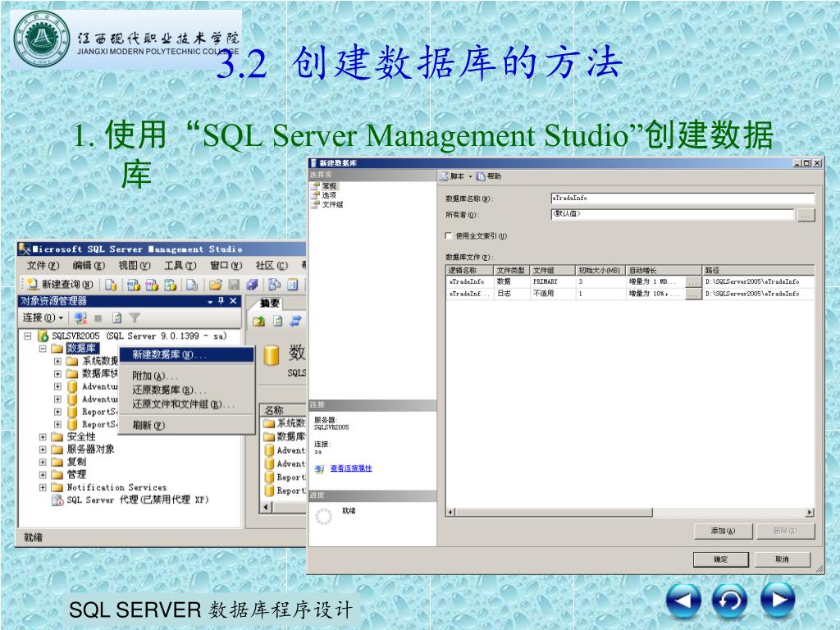840x630 pixels.
Task: Select the 选项 page icon in 选择页 list
Action: [x=316, y=195]
